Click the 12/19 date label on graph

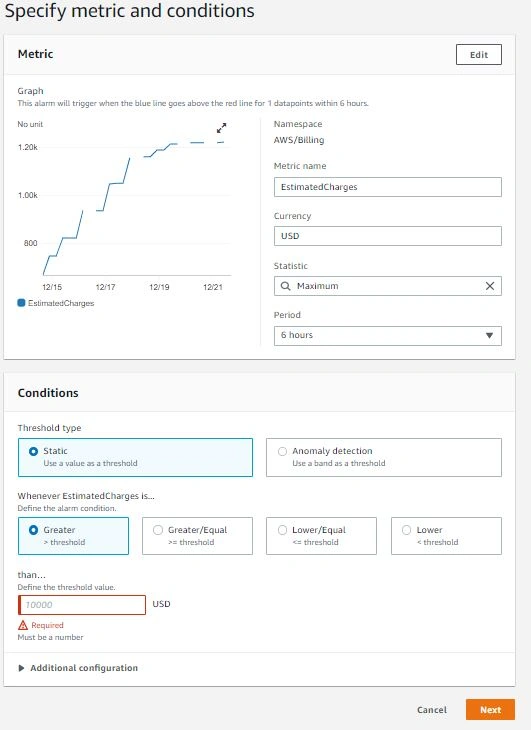click(x=159, y=287)
